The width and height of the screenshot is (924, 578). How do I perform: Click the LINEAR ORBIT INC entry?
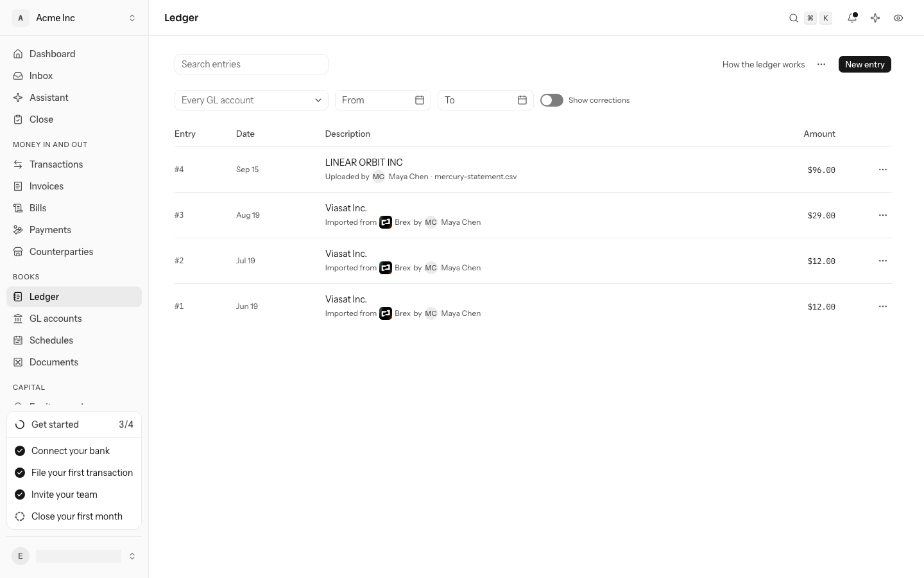coord(364,162)
